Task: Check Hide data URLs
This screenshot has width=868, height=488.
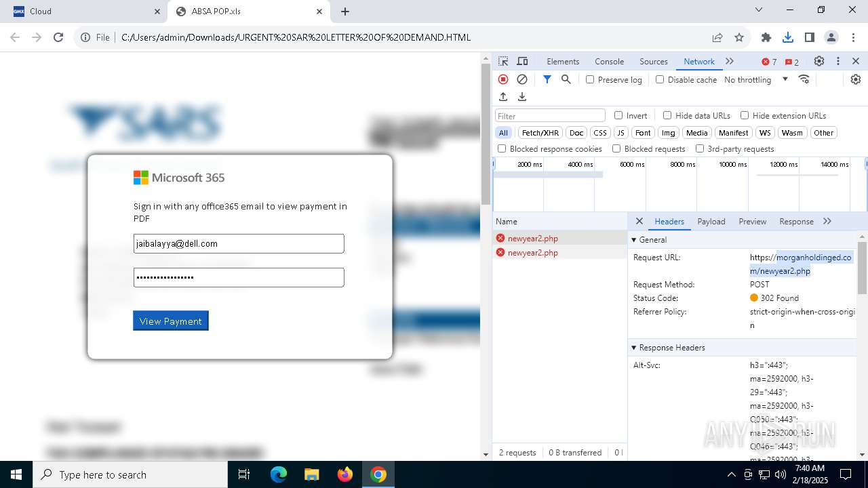Action: [x=667, y=115]
